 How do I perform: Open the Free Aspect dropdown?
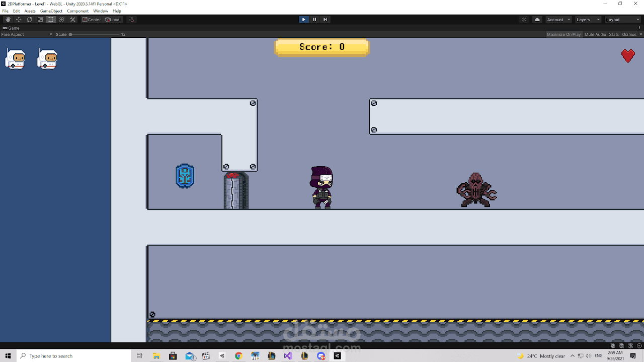coord(27,34)
